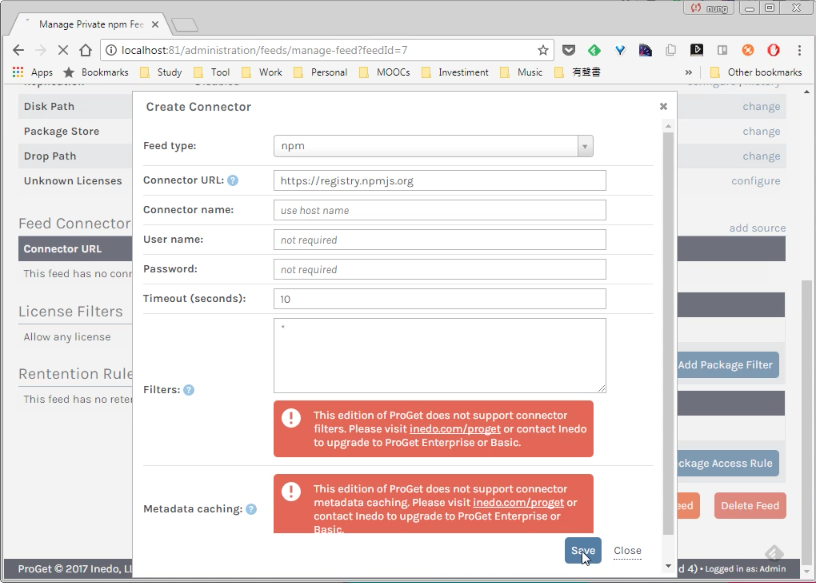Close the Create Connector dialog with X

663,106
